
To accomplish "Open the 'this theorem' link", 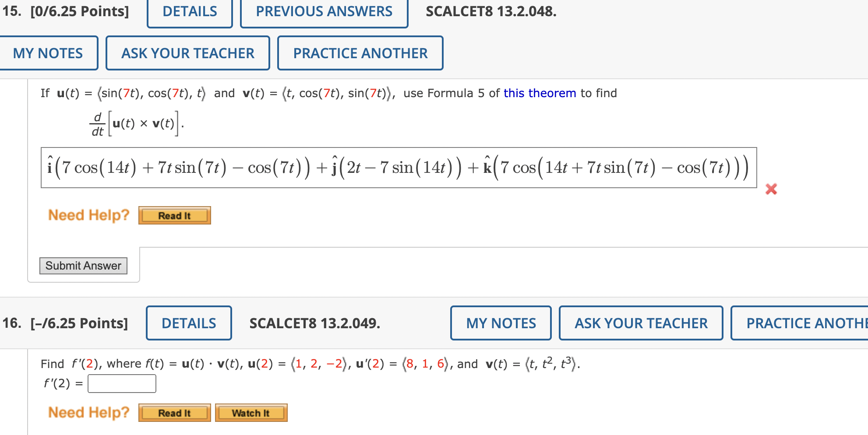I will (x=540, y=93).
